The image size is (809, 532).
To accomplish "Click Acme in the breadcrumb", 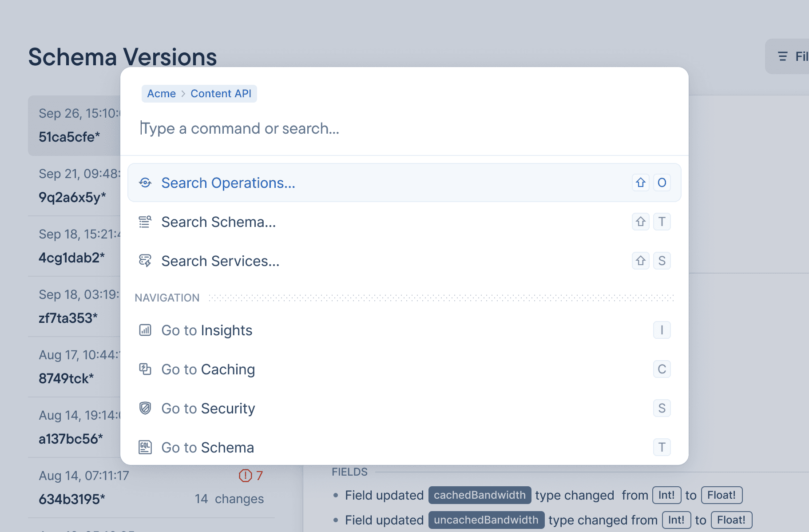I will [x=161, y=94].
